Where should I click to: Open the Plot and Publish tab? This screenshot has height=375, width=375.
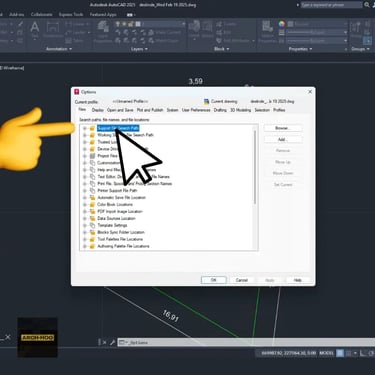150,110
